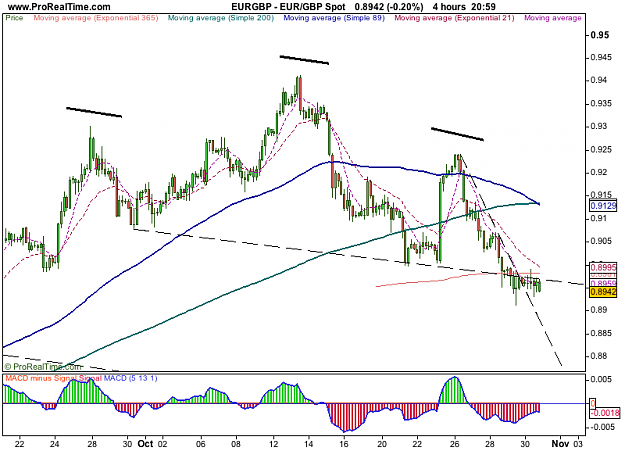This screenshot has height=469, width=625.
Task: Click the 0.905 price axis label
Action: [x=601, y=241]
